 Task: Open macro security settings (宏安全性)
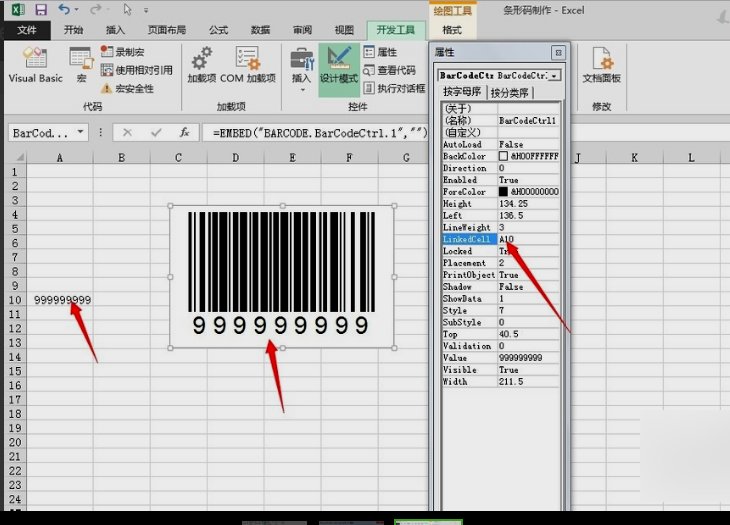(x=128, y=88)
